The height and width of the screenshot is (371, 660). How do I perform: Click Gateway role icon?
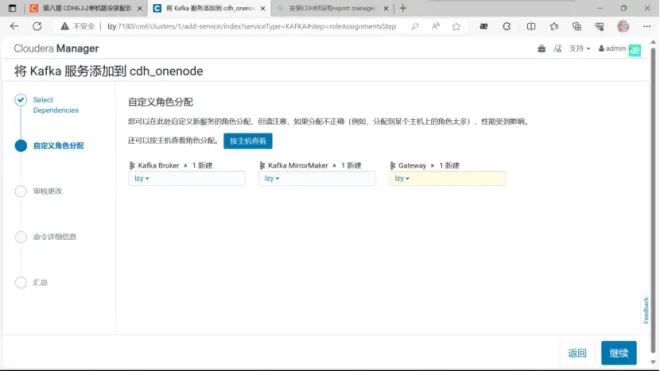392,165
